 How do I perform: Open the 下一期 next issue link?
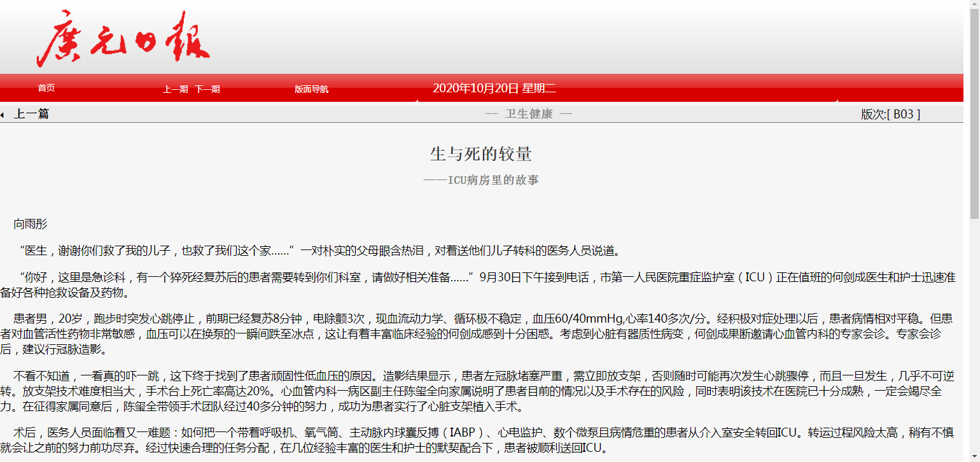click(207, 90)
